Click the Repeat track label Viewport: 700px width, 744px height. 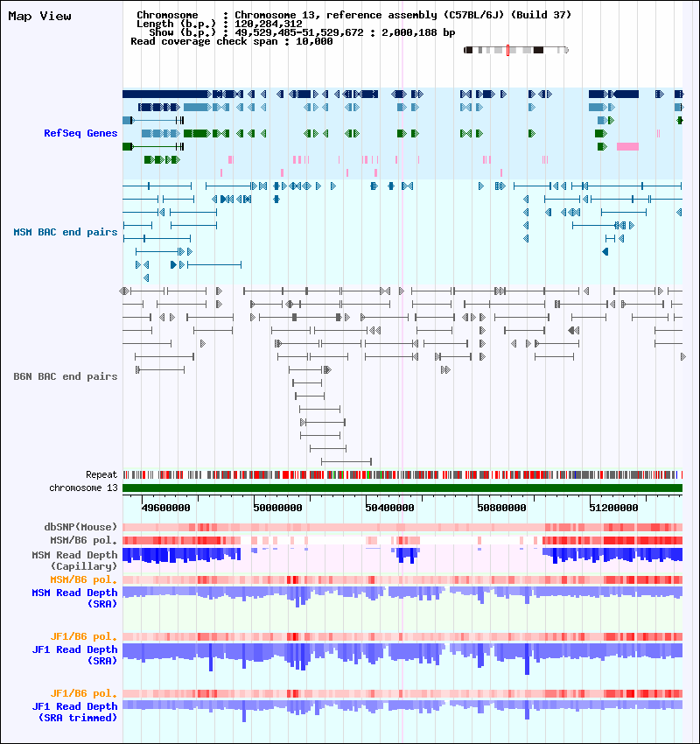pyautogui.click(x=101, y=474)
